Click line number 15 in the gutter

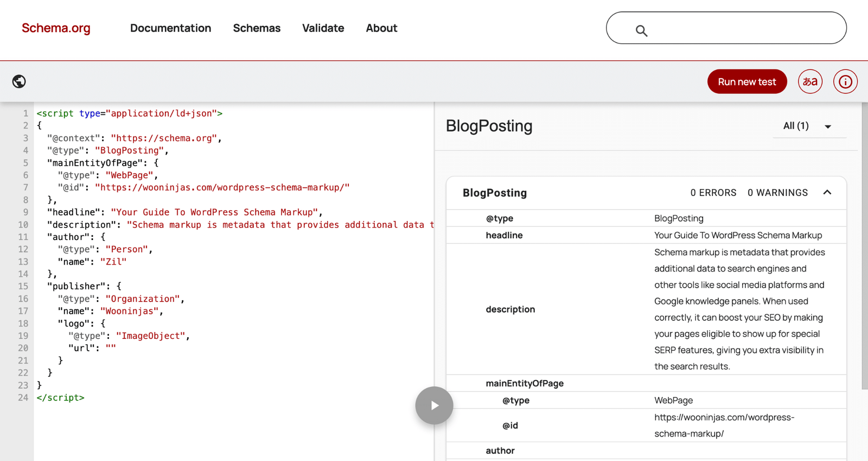pyautogui.click(x=23, y=286)
